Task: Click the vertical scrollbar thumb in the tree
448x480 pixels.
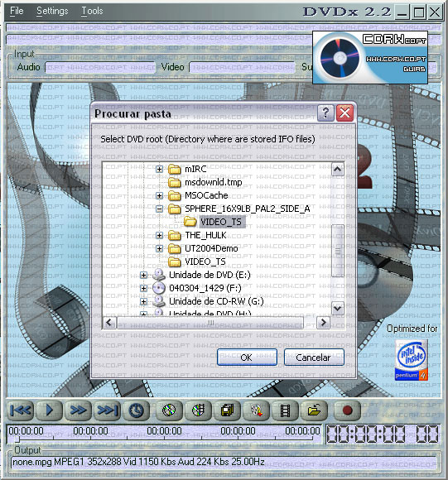Action: (338, 251)
